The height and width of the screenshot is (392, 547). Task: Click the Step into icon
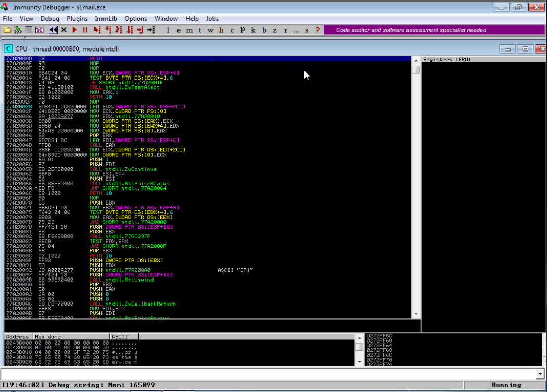click(x=97, y=30)
